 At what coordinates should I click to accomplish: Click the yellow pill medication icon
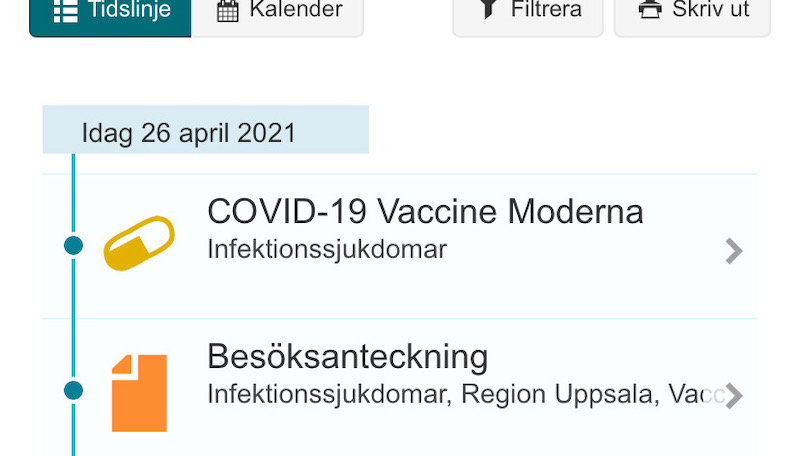[139, 243]
